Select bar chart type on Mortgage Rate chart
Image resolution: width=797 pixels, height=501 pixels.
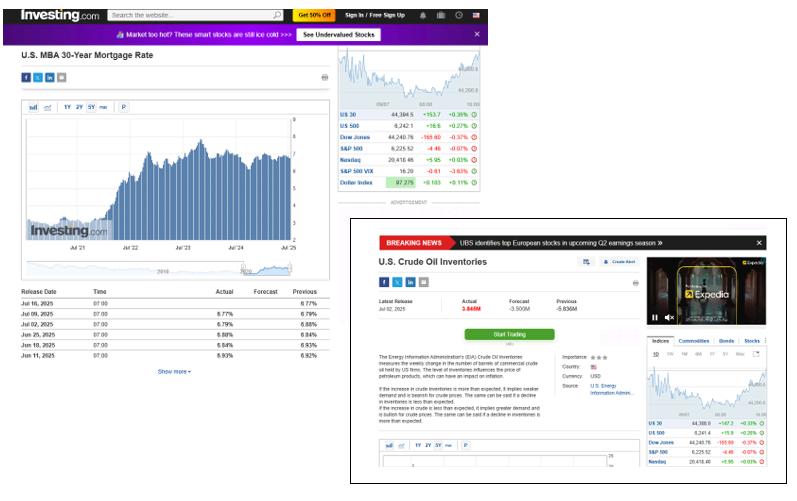33,107
